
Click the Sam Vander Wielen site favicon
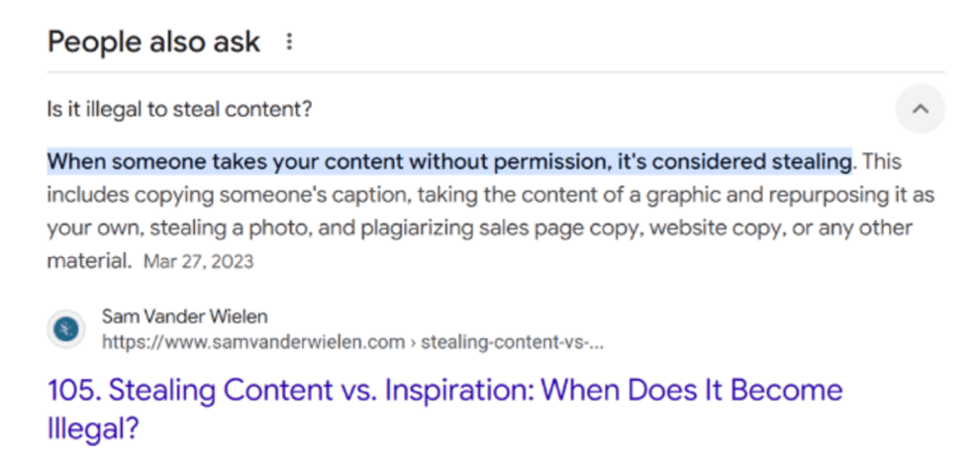(x=65, y=329)
